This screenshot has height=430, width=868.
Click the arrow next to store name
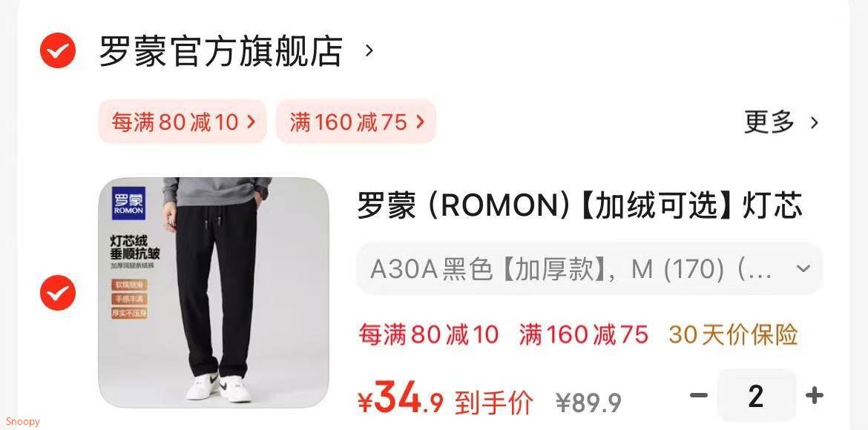(369, 51)
